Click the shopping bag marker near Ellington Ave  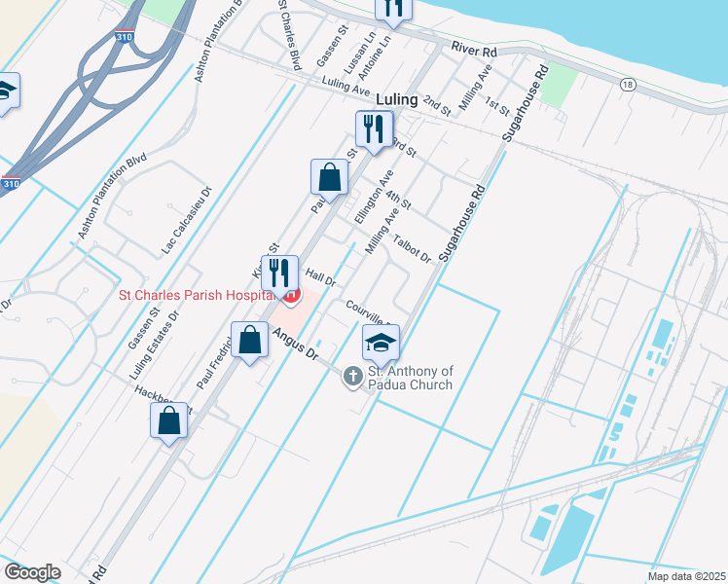click(329, 178)
